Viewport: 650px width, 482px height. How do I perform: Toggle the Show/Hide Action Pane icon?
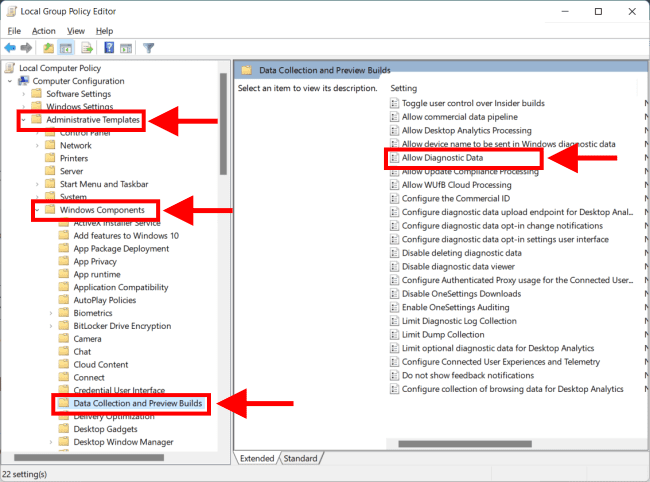(x=126, y=47)
